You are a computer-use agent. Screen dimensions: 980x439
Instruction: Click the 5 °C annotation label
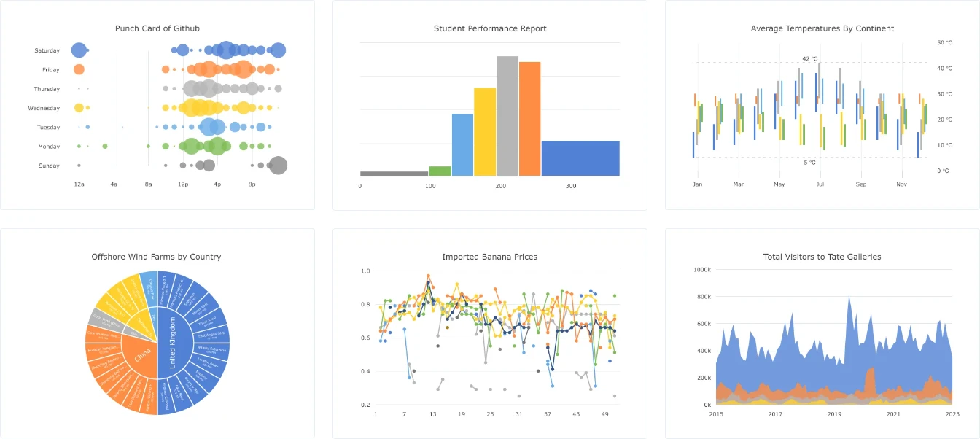[810, 162]
